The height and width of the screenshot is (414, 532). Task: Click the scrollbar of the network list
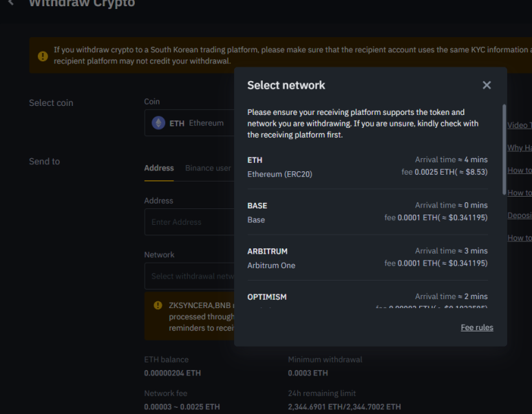click(x=504, y=149)
